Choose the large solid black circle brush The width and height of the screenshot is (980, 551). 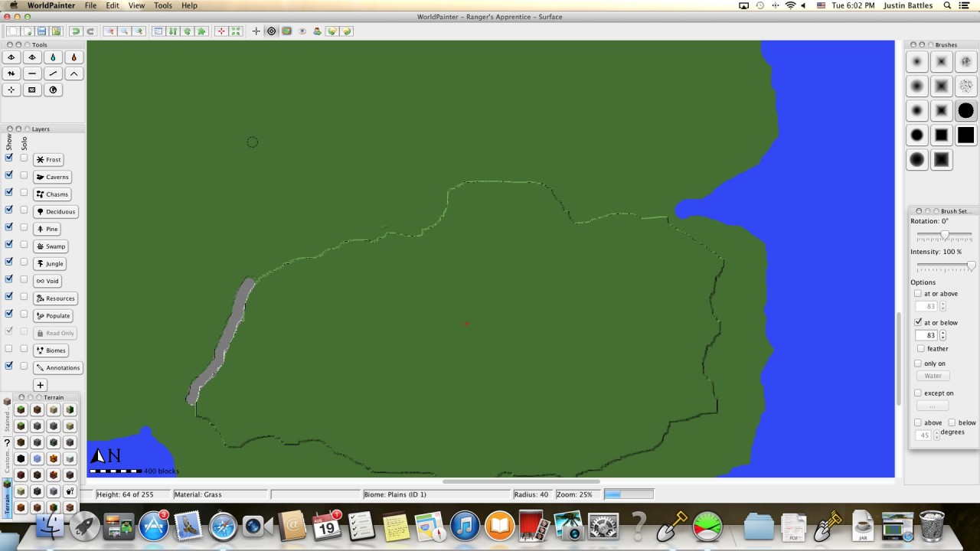coord(965,111)
